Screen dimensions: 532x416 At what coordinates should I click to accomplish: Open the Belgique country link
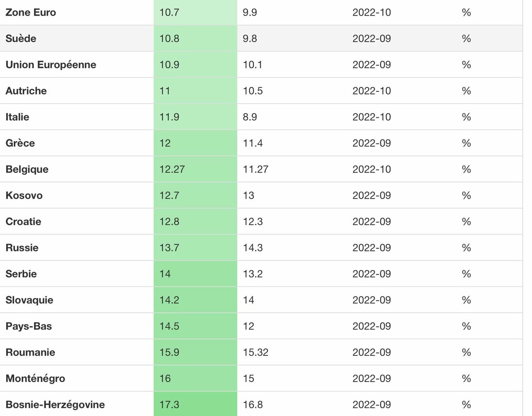27,169
